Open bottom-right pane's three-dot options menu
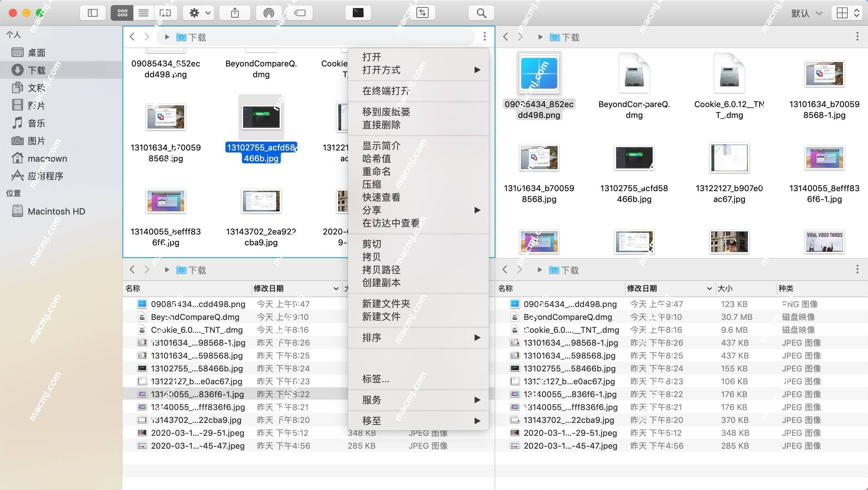The width and height of the screenshot is (868, 490). click(858, 269)
